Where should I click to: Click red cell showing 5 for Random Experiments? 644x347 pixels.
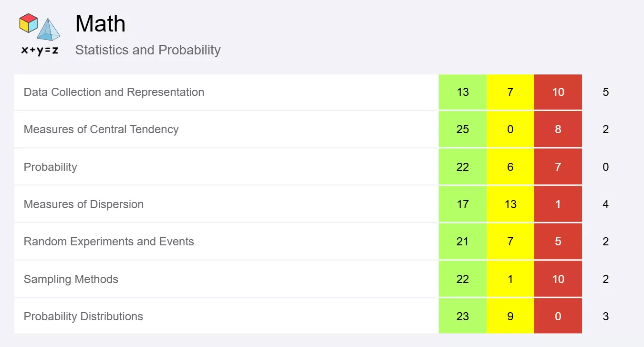pos(558,242)
